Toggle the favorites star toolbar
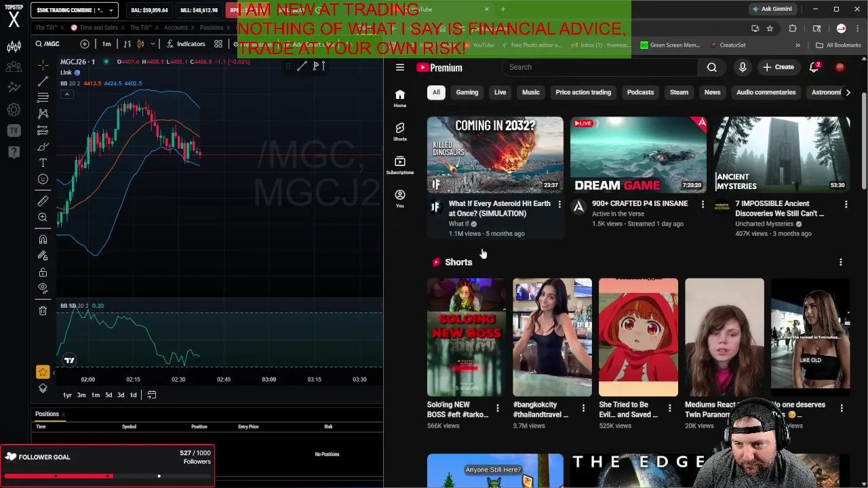This screenshot has height=488, width=868. [43, 371]
